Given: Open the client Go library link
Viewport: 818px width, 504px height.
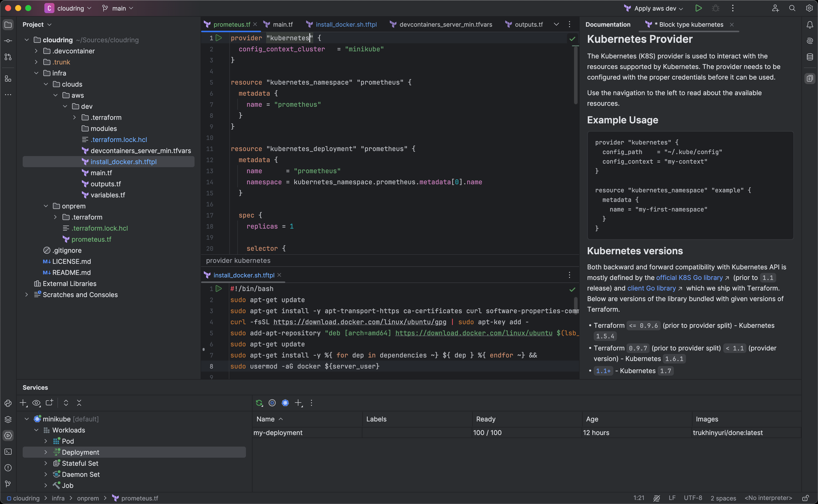Looking at the screenshot, I should pos(651,288).
